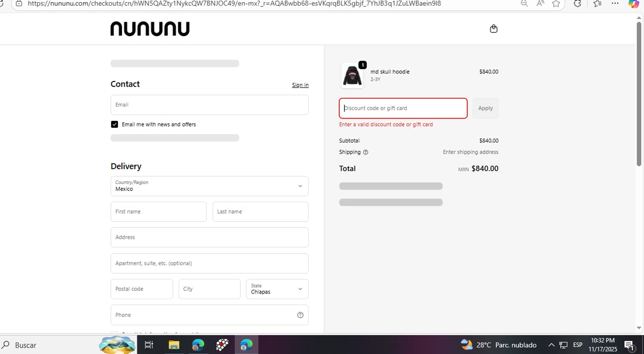This screenshot has height=354, width=644.
Task: Click the weather widget showing 28°C
Action: [x=499, y=345]
